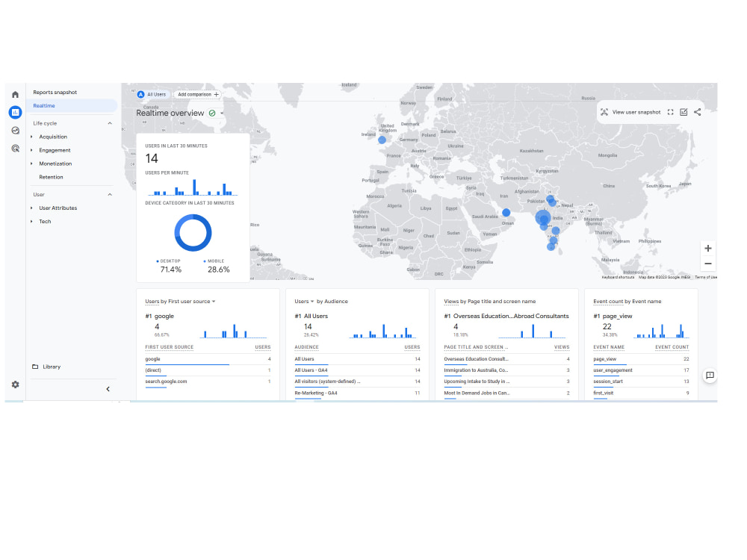Open Retention report
This screenshot has width=747, height=560.
click(x=51, y=177)
